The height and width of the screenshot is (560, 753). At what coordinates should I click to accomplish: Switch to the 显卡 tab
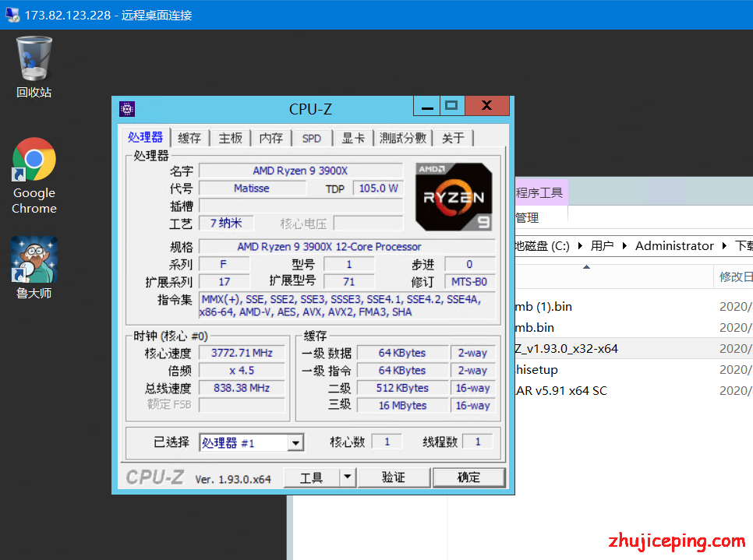coord(353,138)
